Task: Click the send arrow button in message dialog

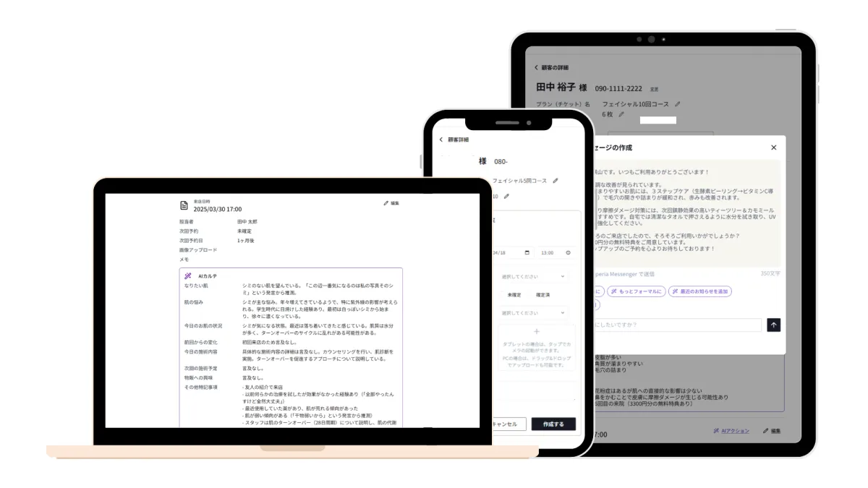Action: [773, 325]
